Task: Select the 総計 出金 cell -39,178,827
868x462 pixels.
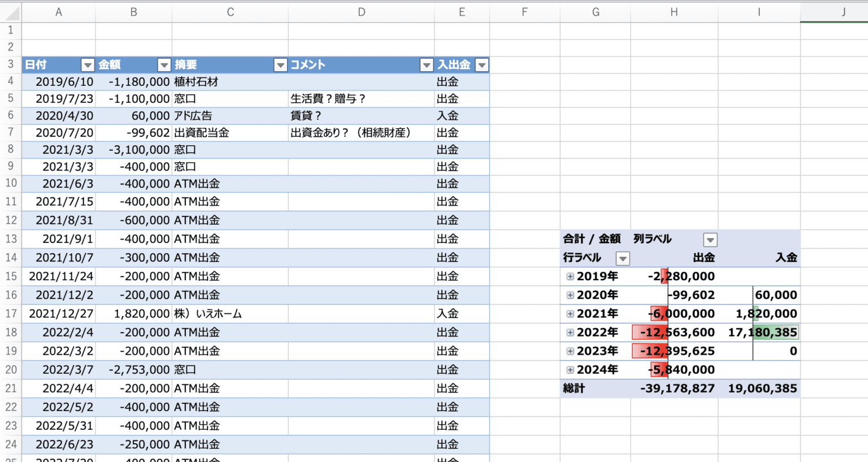Action: [676, 389]
